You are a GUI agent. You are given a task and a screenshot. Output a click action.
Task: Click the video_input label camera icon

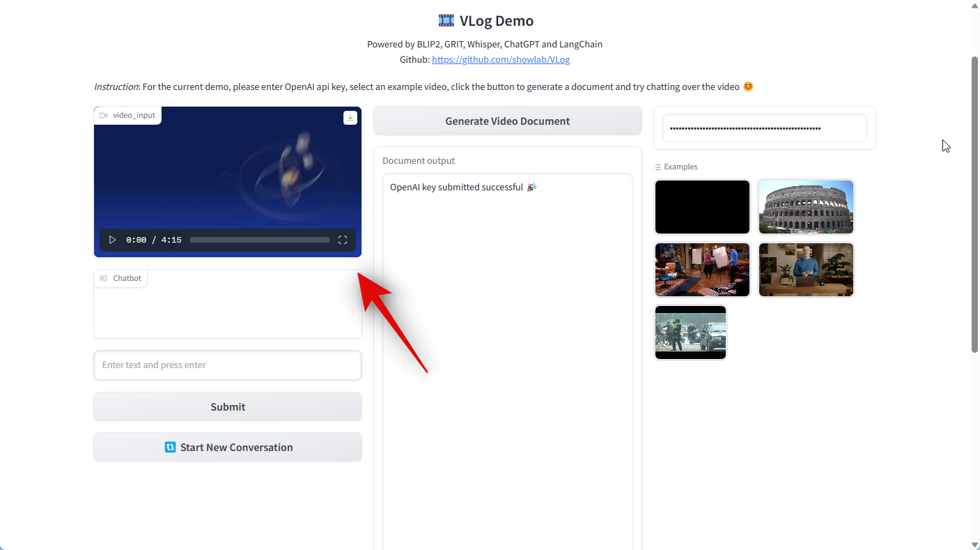[103, 116]
